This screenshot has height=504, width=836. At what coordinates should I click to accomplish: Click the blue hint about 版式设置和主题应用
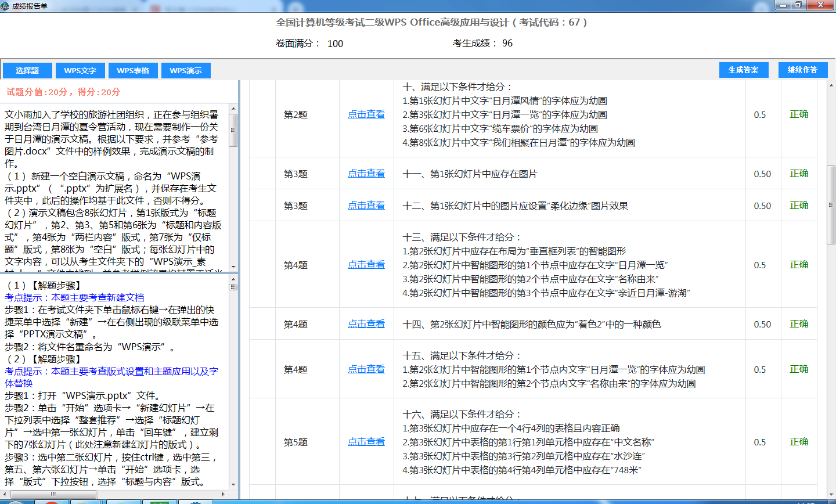pos(111,377)
